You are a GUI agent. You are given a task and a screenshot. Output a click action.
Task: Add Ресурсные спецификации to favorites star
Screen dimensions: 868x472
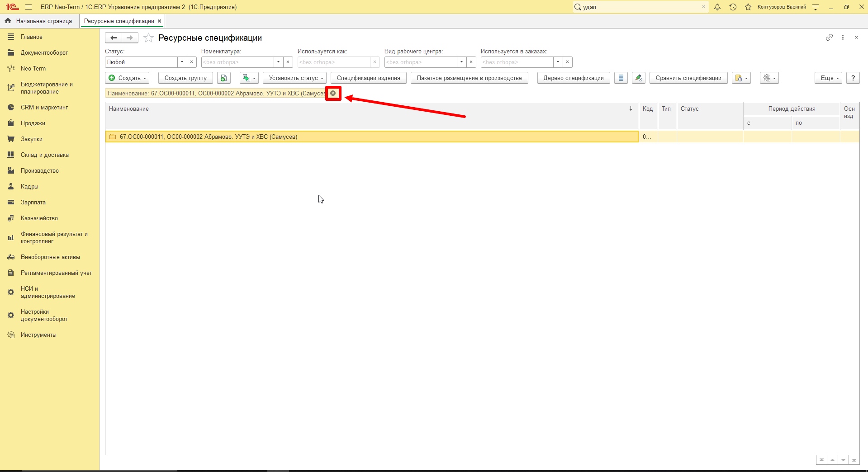pos(148,38)
